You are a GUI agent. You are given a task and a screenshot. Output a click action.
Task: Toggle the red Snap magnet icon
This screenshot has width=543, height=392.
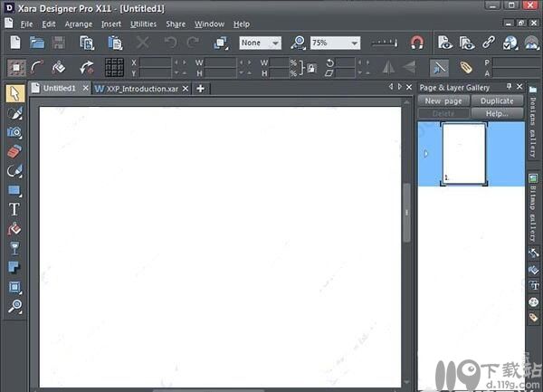click(x=417, y=43)
